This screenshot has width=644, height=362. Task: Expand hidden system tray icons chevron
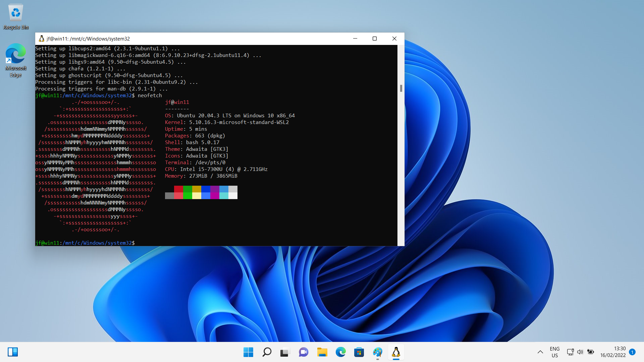pos(540,352)
